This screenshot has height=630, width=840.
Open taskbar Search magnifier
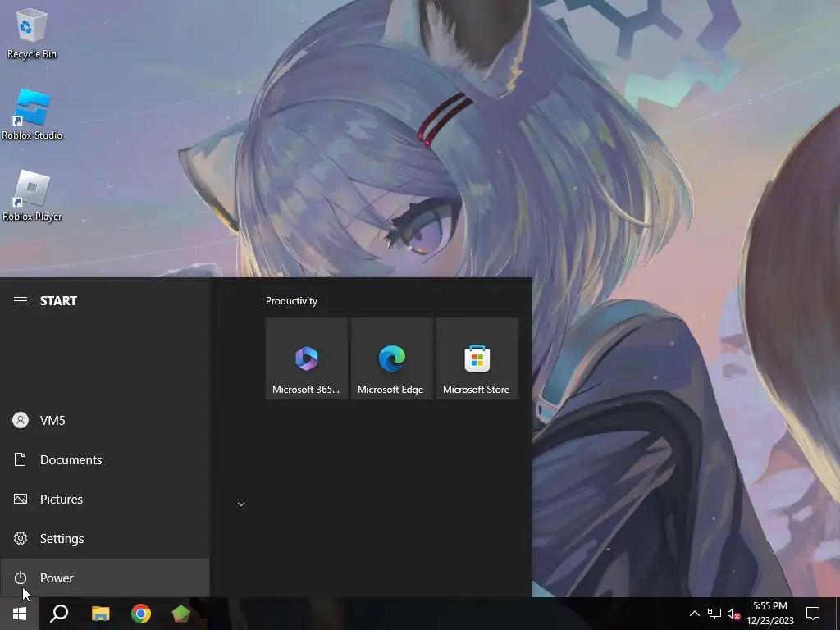[59, 614]
